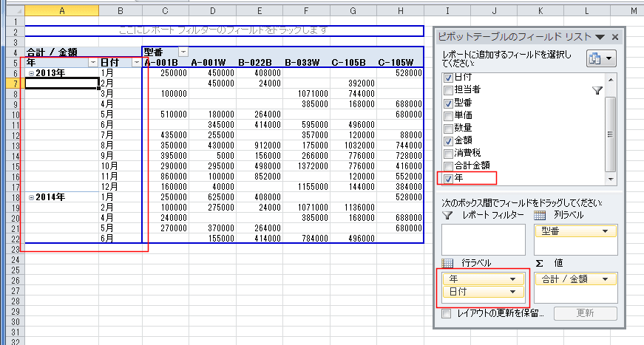Select row 18 header
Screen dimensions: 644x345
(x=16, y=198)
